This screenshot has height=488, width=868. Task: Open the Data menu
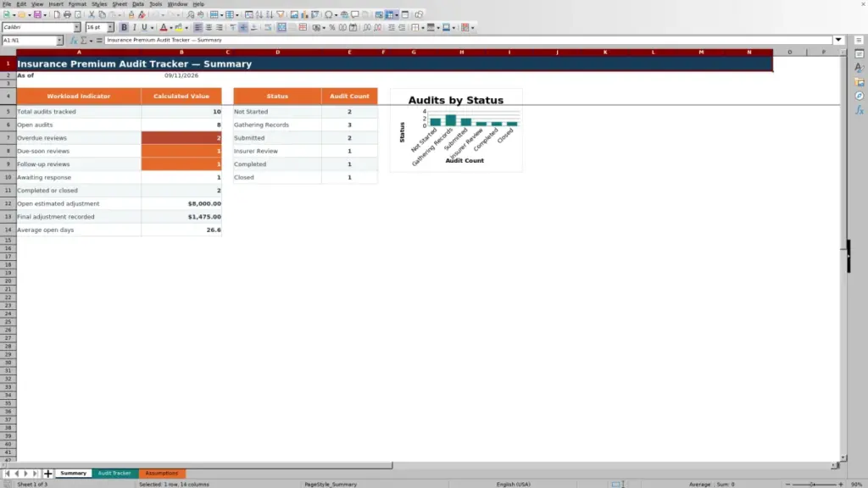(x=138, y=4)
